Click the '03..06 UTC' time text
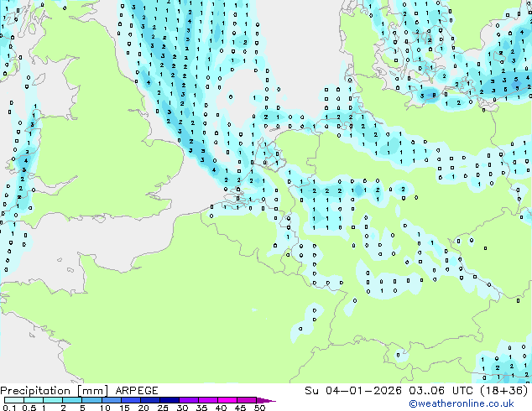Screen dimensions: 532x411 pyautogui.click(x=441, y=391)
